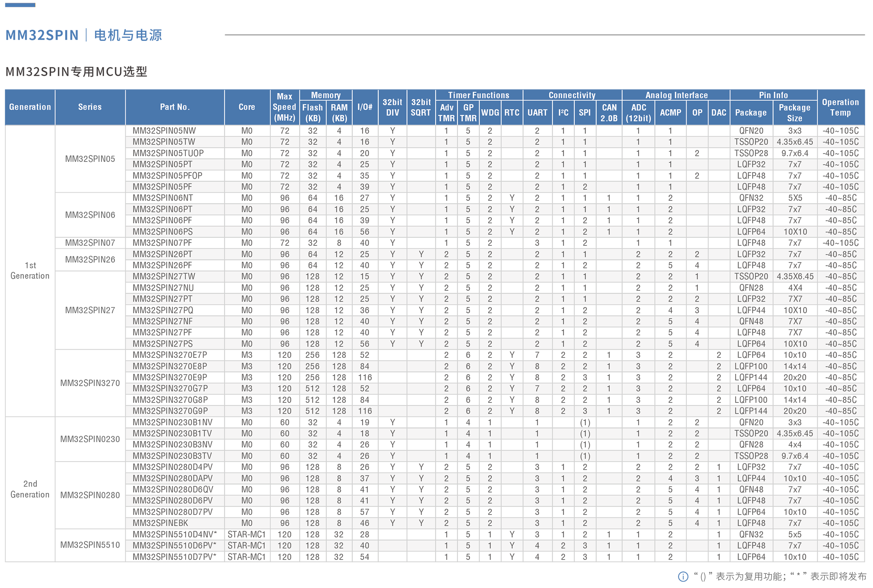Click the ACMP column header
Image resolution: width=873 pixels, height=588 pixels.
(x=670, y=113)
